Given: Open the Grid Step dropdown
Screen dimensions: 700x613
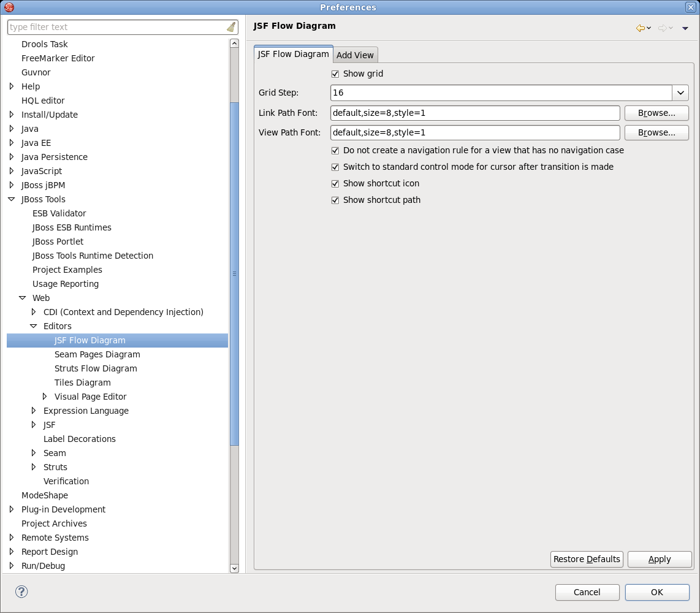Looking at the screenshot, I should pos(680,93).
